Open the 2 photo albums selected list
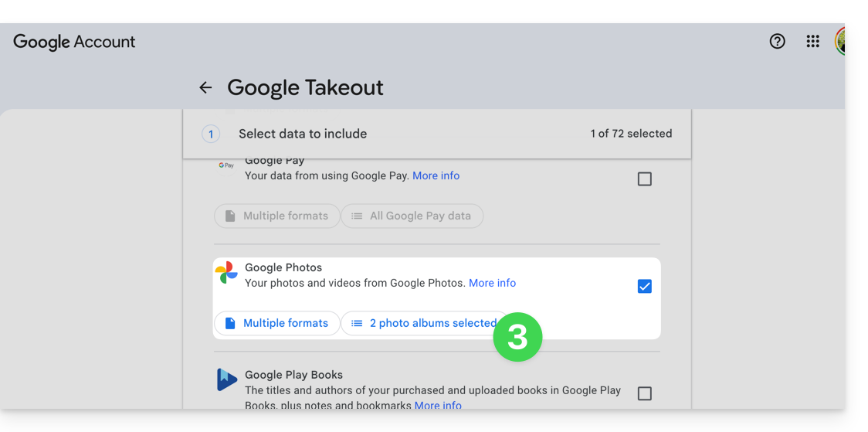 [x=423, y=323]
